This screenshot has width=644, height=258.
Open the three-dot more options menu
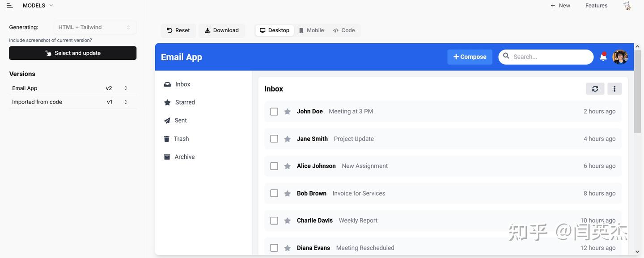coord(614,89)
